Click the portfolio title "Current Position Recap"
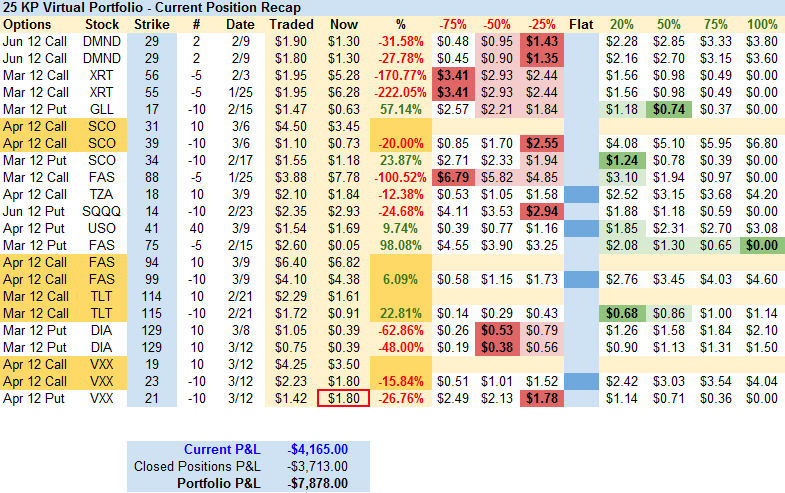 click(225, 8)
